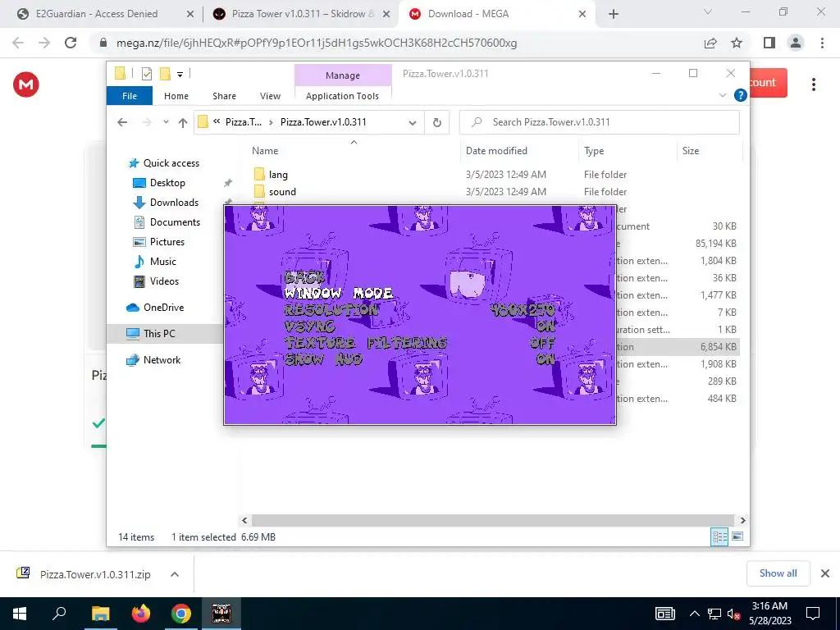Viewport: 840px width, 630px height.
Task: Open Application Tools tab
Action: tap(342, 96)
